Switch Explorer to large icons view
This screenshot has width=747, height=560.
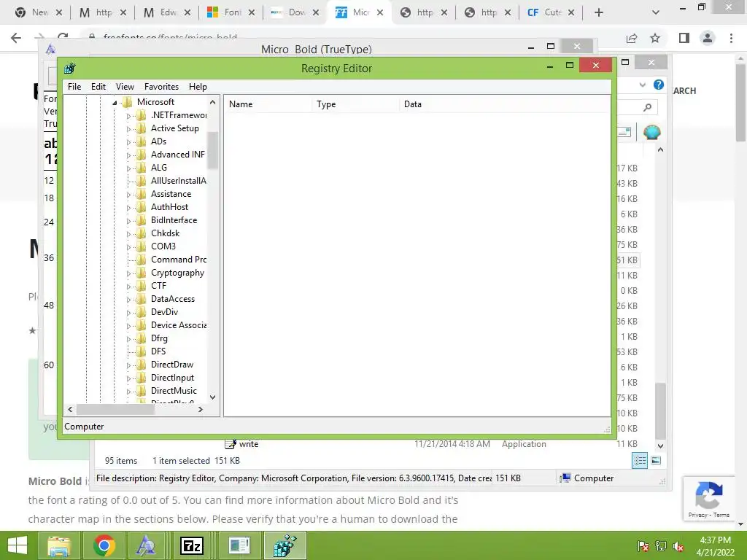(656, 461)
